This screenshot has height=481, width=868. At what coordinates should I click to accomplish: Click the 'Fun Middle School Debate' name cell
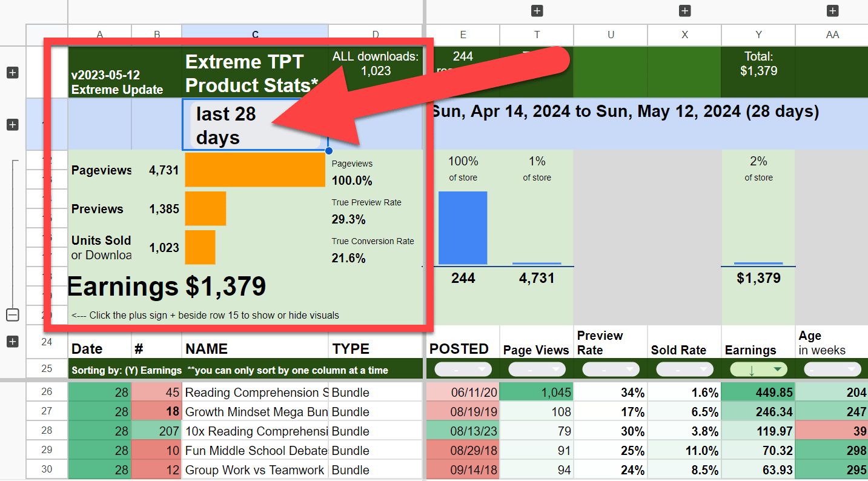pyautogui.click(x=255, y=450)
